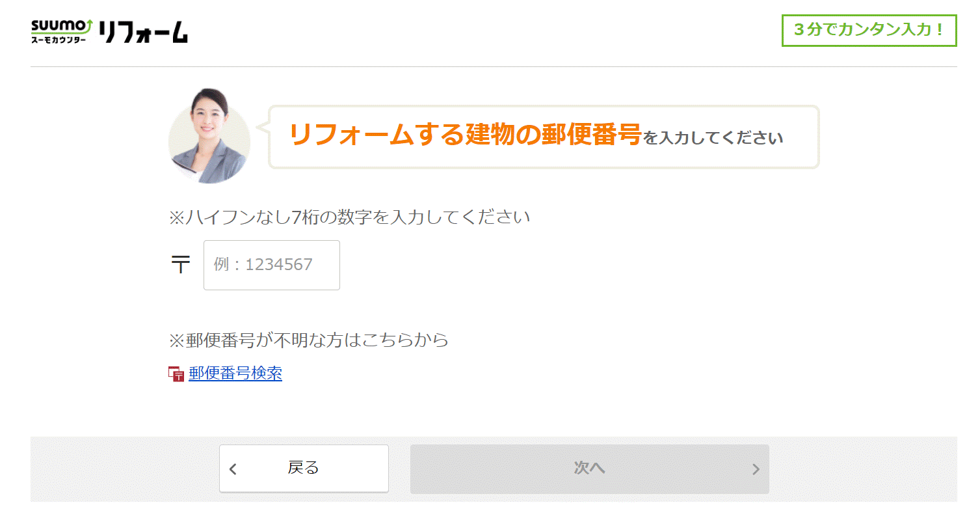Click the advisor woman's avatar photo

(209, 136)
